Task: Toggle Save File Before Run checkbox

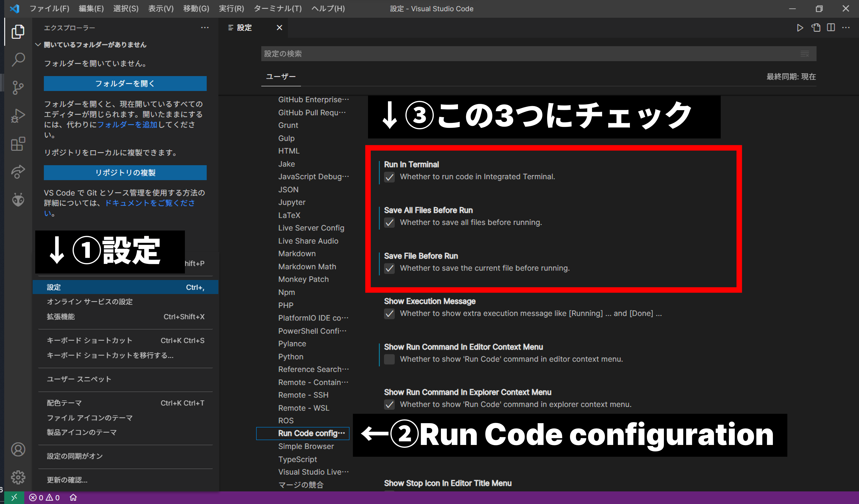Action: click(389, 269)
